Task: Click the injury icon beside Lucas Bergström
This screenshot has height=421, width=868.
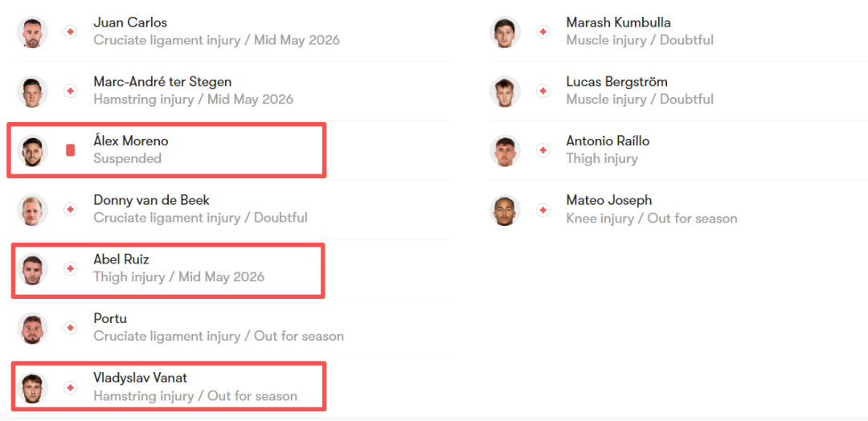Action: click(543, 92)
